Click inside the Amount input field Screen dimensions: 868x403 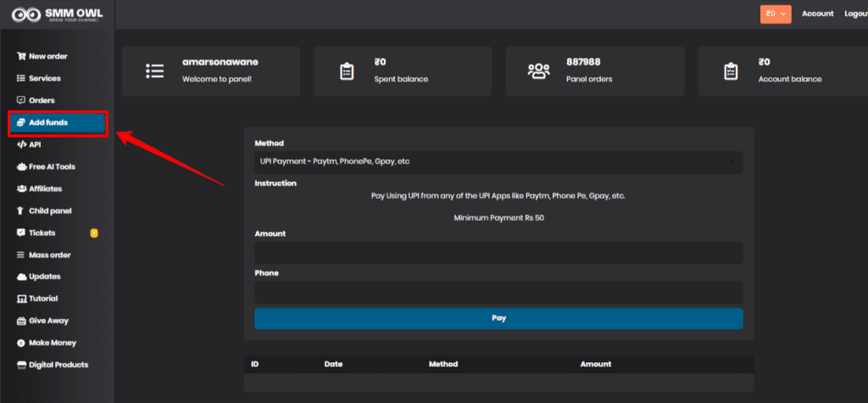tap(498, 253)
